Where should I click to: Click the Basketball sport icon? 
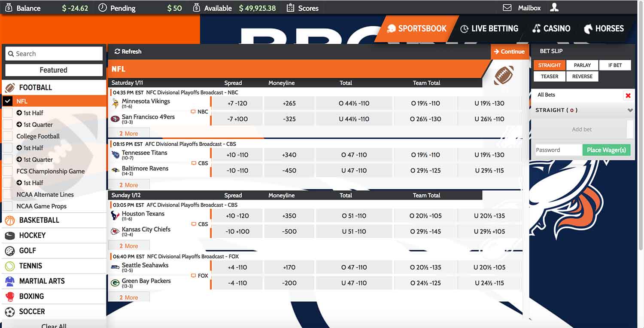tap(9, 220)
